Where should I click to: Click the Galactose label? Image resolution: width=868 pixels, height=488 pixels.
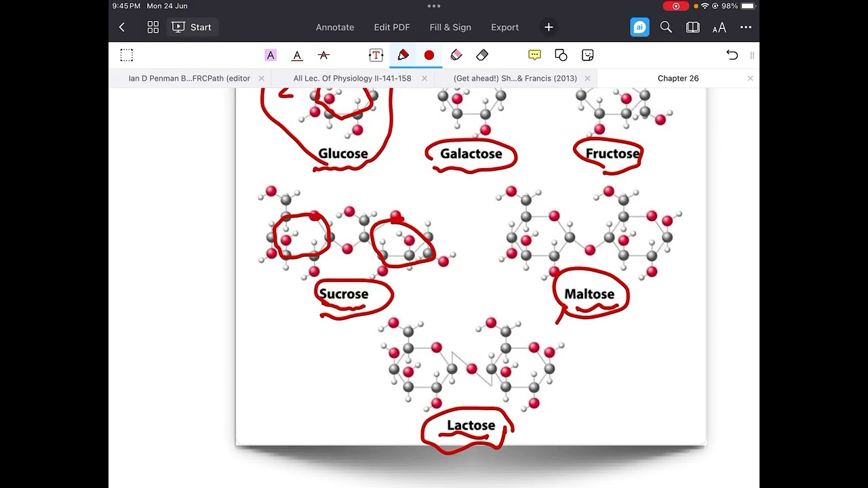point(471,154)
